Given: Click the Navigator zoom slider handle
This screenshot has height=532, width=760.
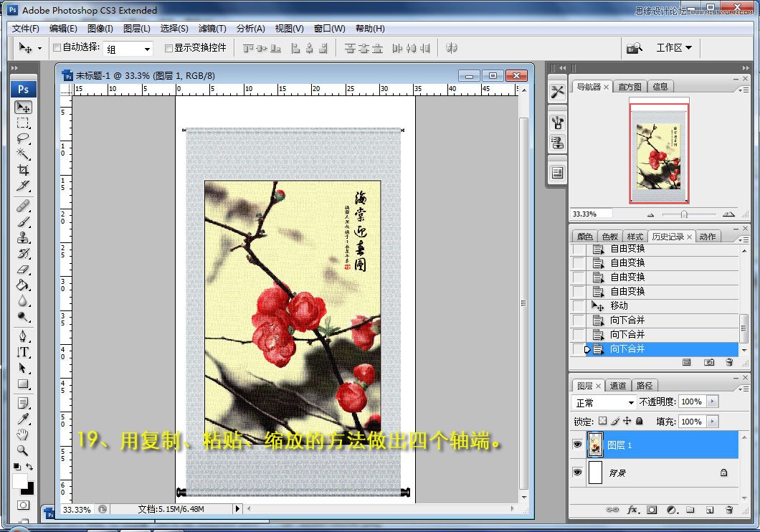Looking at the screenshot, I should (684, 214).
